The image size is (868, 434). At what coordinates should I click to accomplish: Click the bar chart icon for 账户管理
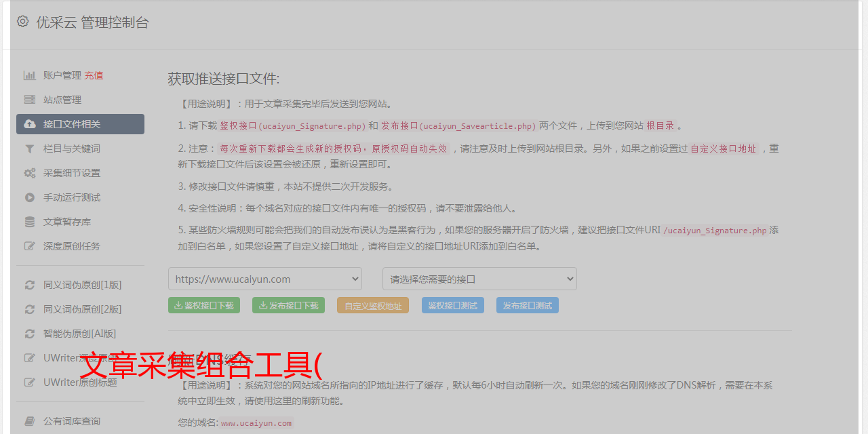[30, 75]
